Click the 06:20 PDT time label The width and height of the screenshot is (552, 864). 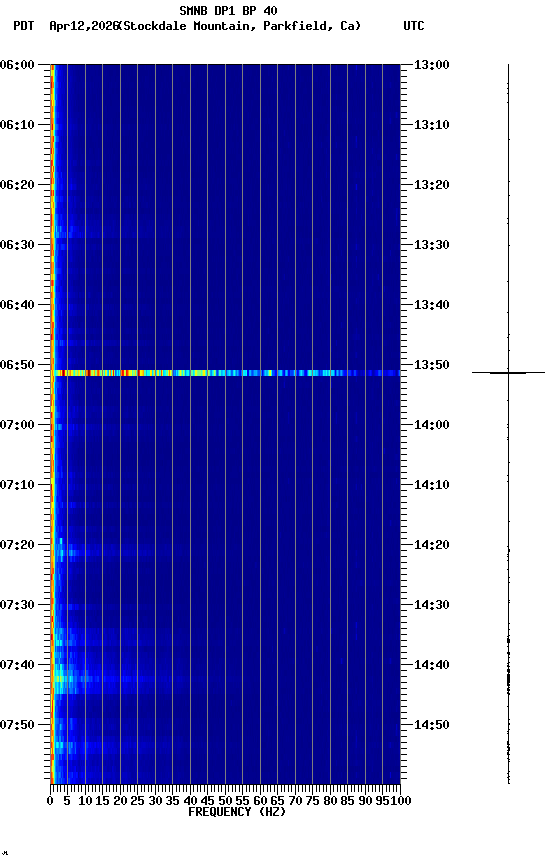pyautogui.click(x=17, y=185)
